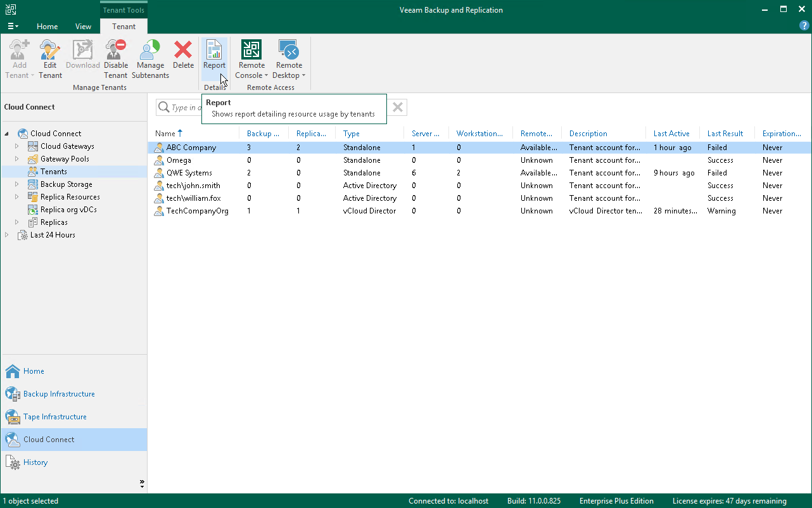Expand the Replica Resources tree node
Screen dimensions: 812x508
coord(17,197)
